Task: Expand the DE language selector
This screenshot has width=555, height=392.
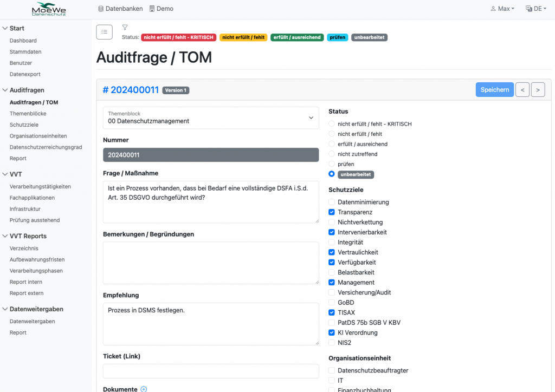Action: coord(535,9)
